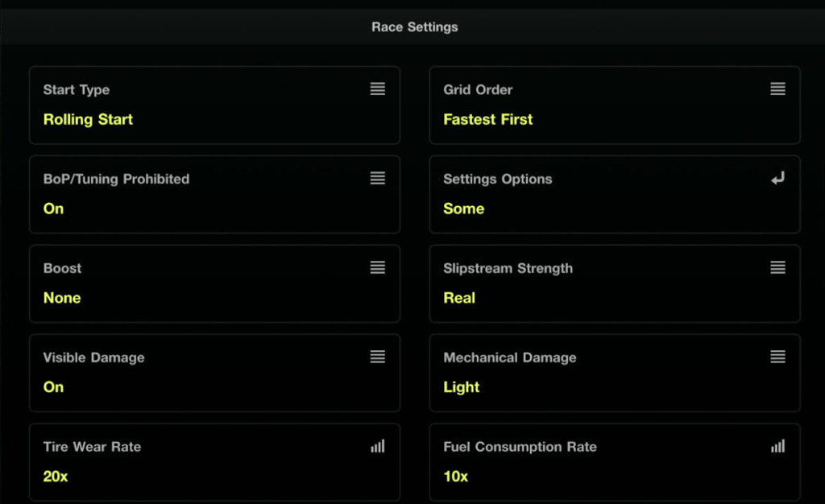Open the Settings Options submenu labeled Some
The image size is (825, 504).
(x=464, y=209)
